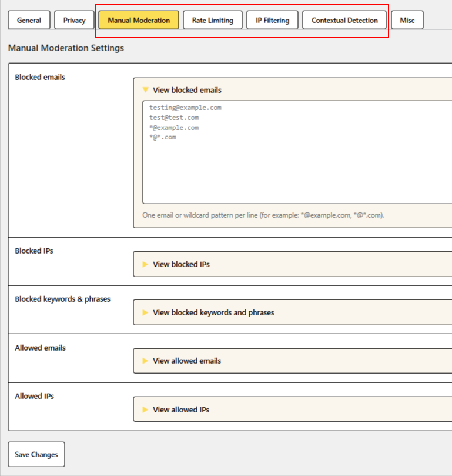
Task: Expand View allowed emails
Action: (x=187, y=361)
